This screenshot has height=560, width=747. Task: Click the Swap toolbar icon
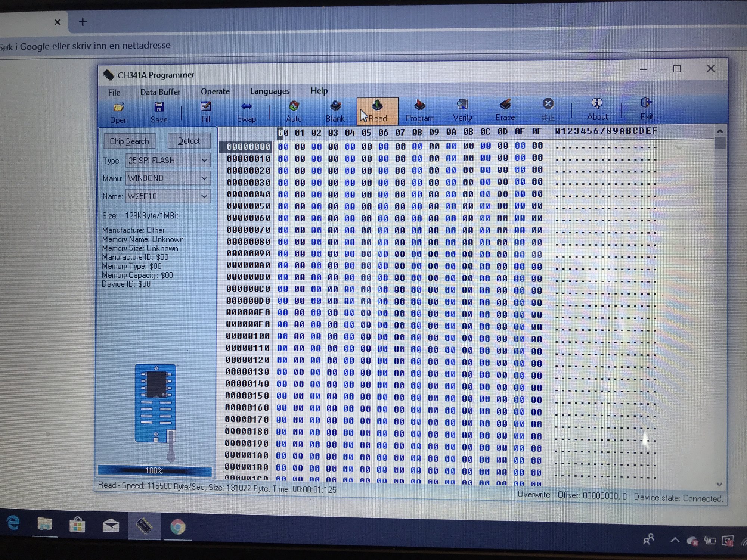(247, 112)
